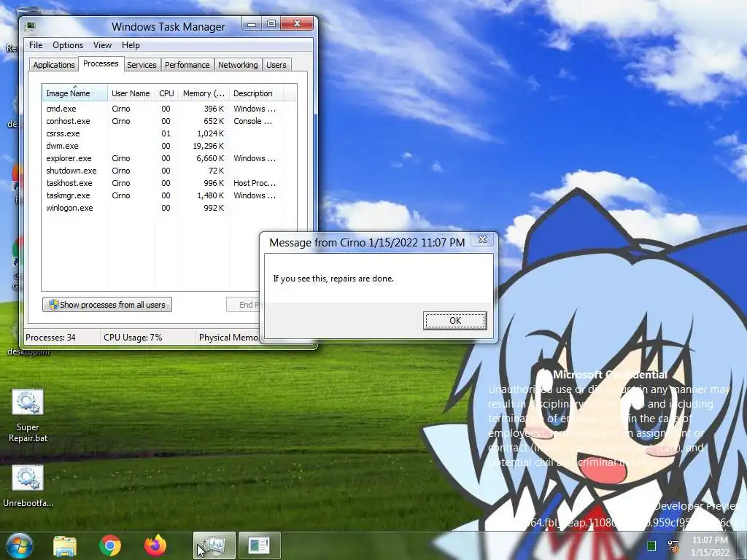Open the Options menu in Task Manager

[68, 45]
